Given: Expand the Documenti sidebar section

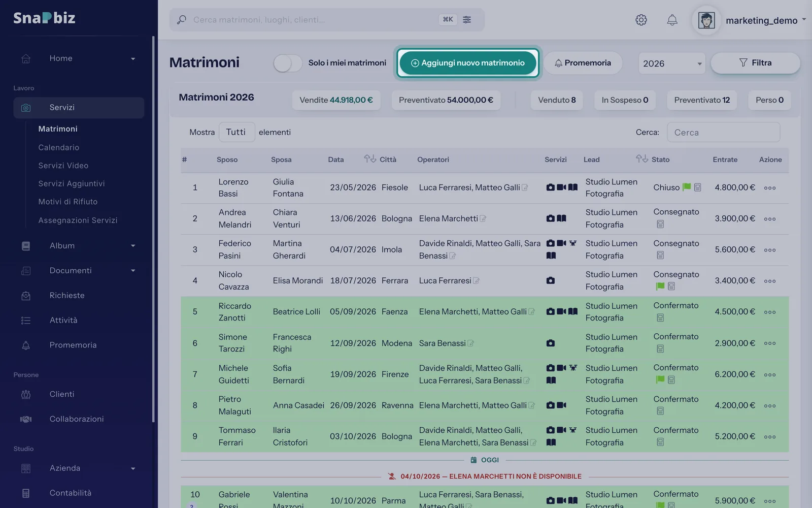Looking at the screenshot, I should [x=133, y=271].
